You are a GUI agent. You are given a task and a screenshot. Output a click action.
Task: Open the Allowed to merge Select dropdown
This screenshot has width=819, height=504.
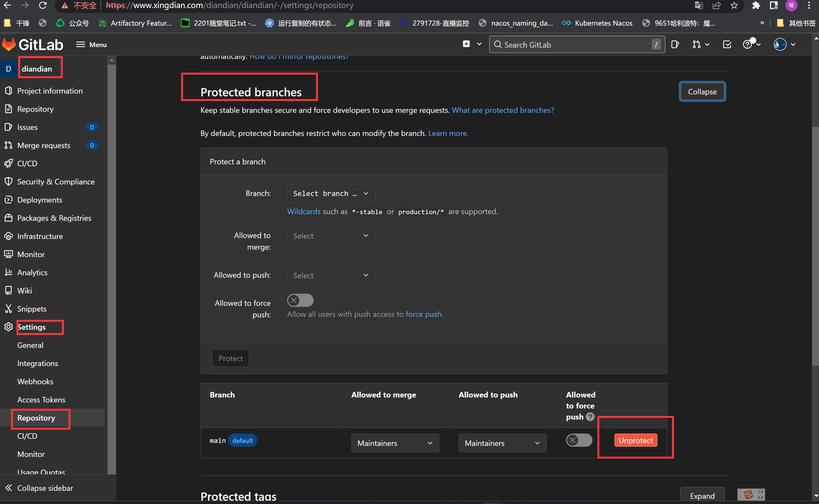(x=331, y=236)
